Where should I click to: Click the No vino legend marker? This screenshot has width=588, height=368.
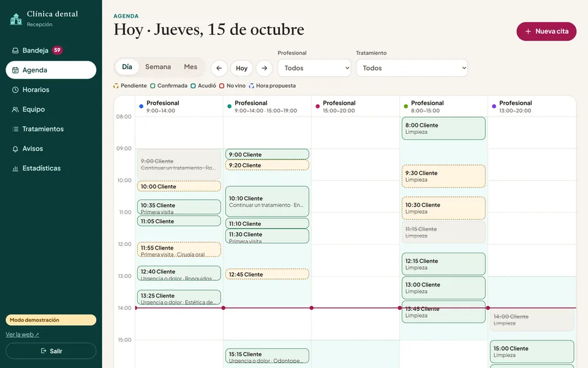222,86
